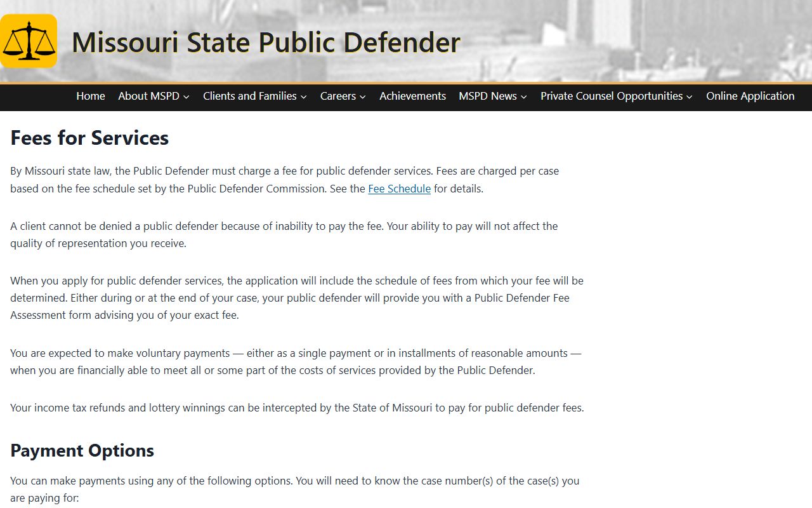Go to the Home menu item
812x508 pixels.
(91, 96)
